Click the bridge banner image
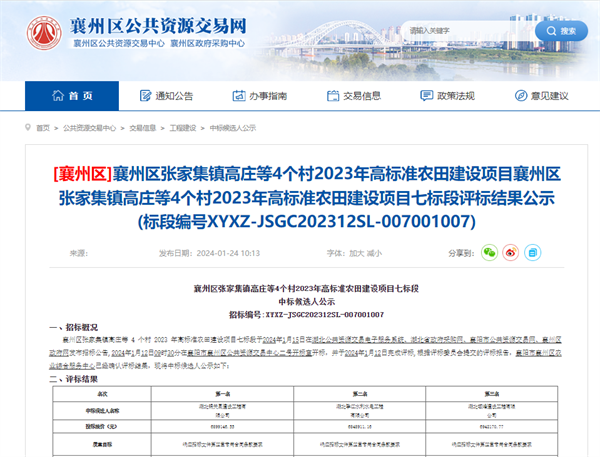This screenshot has height=457, width=600. [x=450, y=40]
